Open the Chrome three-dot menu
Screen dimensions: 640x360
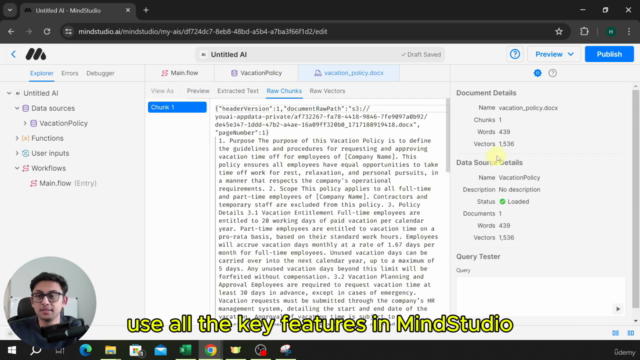tap(629, 31)
